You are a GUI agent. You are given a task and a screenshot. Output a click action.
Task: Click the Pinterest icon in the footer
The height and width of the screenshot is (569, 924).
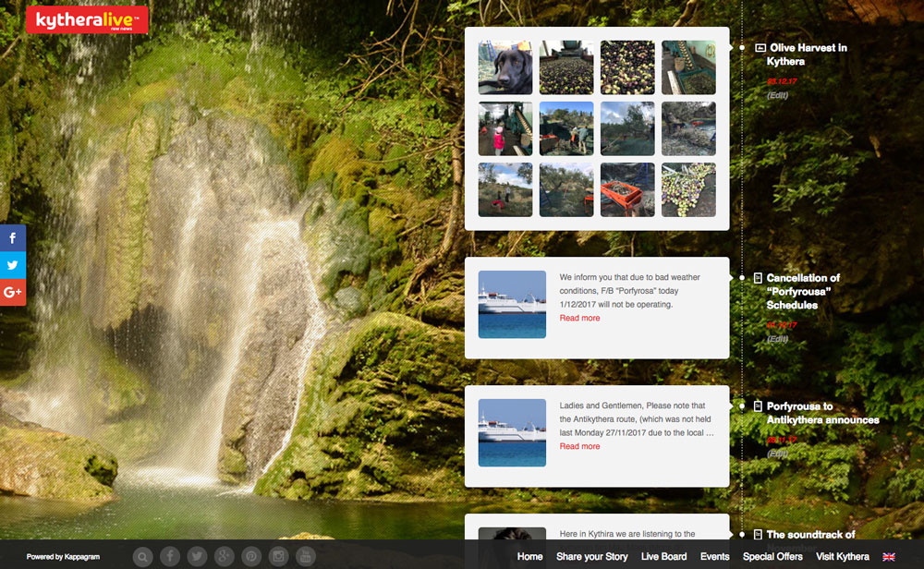pyautogui.click(x=251, y=557)
